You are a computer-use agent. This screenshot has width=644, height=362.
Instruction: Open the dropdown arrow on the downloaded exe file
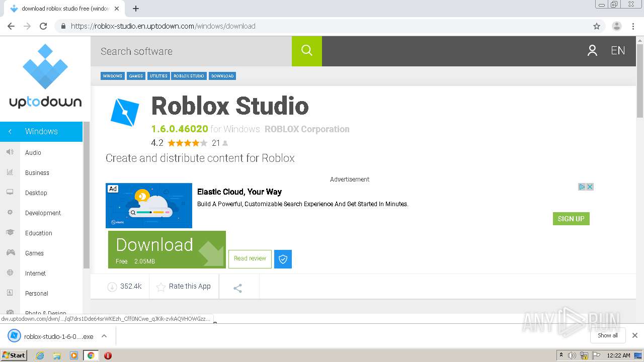(104, 335)
